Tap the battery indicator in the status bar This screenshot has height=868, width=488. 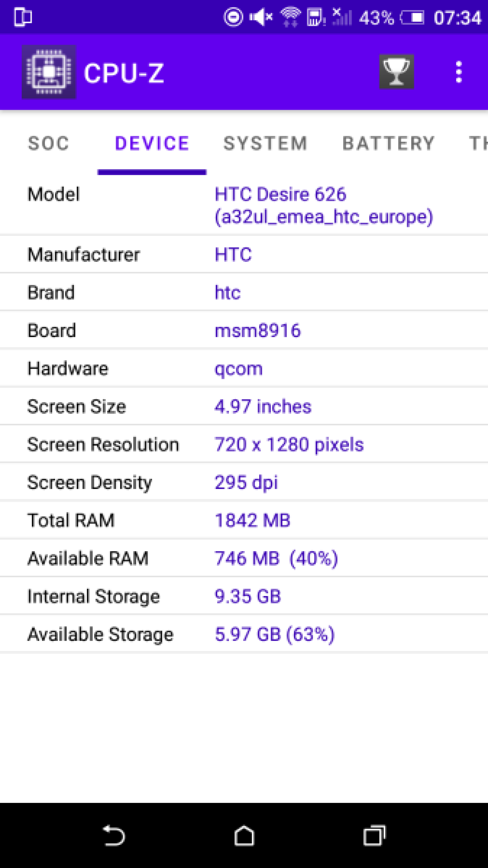tap(412, 17)
